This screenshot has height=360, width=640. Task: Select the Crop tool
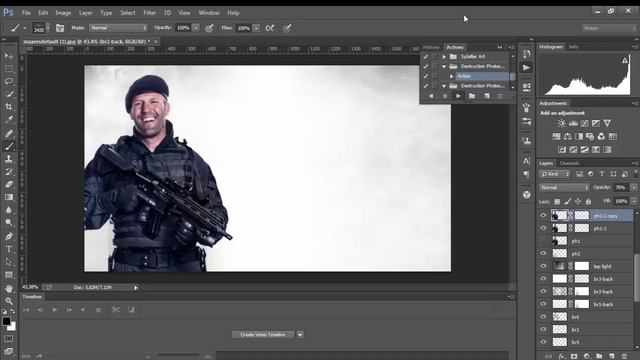coord(9,107)
